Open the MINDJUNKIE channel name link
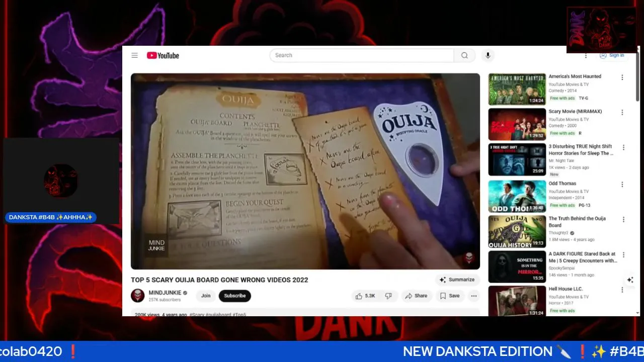This screenshot has width=644, height=362. coord(165,293)
